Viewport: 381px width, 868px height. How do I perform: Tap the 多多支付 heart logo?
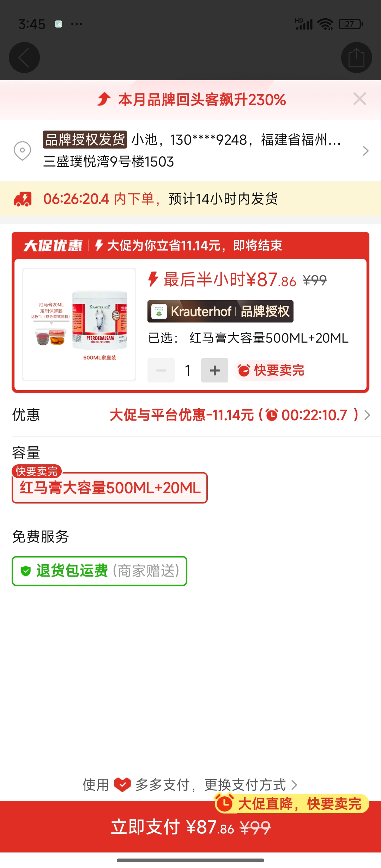(x=122, y=785)
